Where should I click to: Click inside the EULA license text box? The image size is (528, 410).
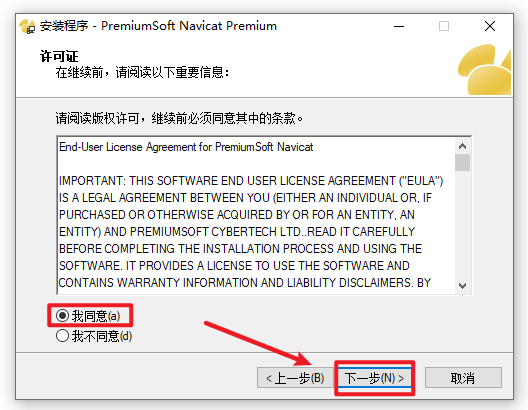coord(256,215)
